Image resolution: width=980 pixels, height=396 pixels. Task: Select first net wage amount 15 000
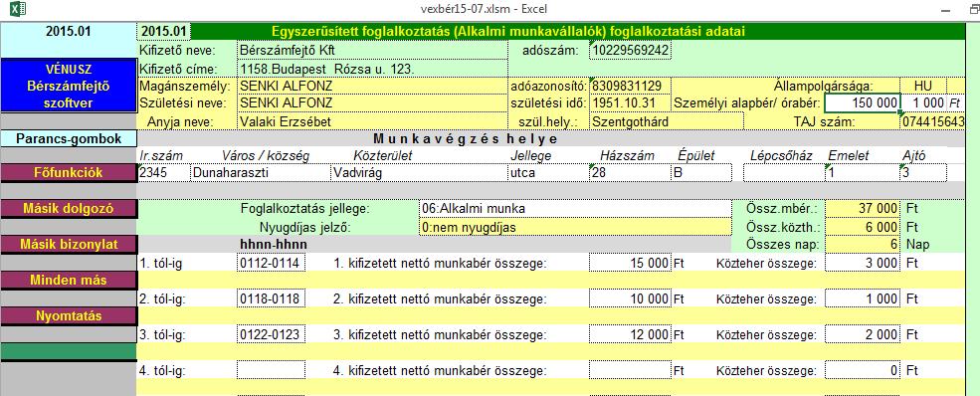click(630, 263)
